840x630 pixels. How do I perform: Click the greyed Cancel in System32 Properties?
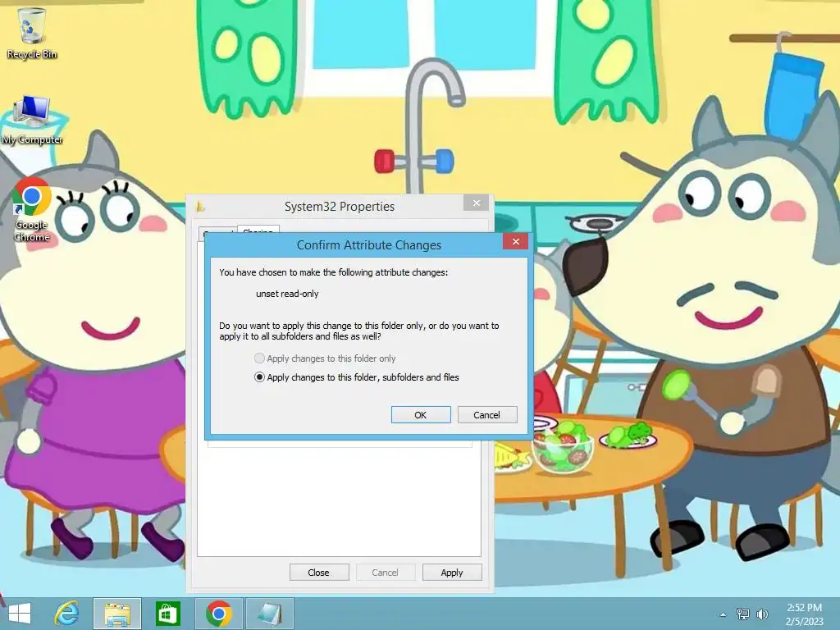(385, 572)
